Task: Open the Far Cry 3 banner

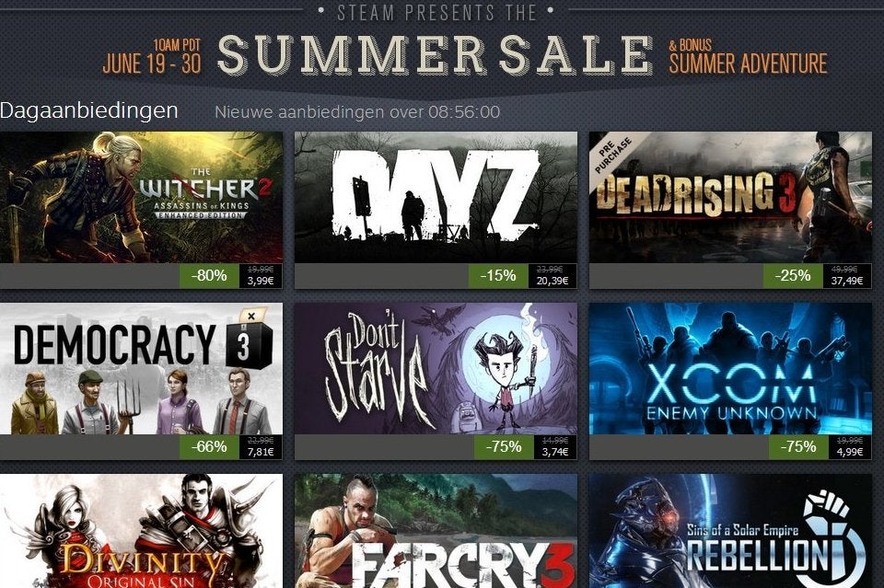Action: click(436, 531)
